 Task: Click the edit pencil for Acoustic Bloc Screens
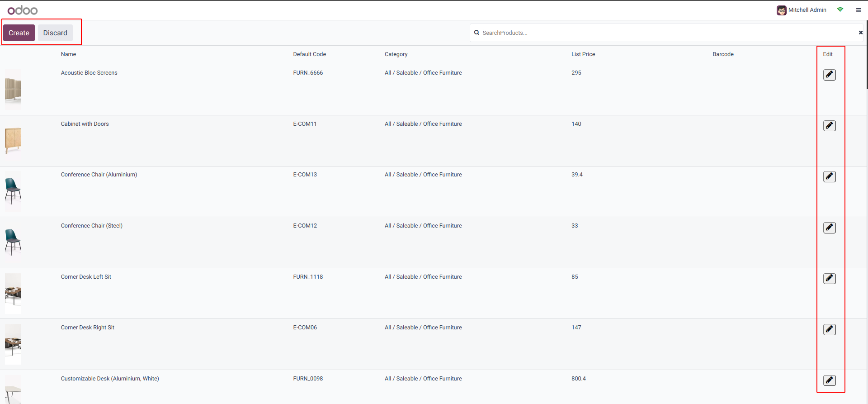[829, 75]
